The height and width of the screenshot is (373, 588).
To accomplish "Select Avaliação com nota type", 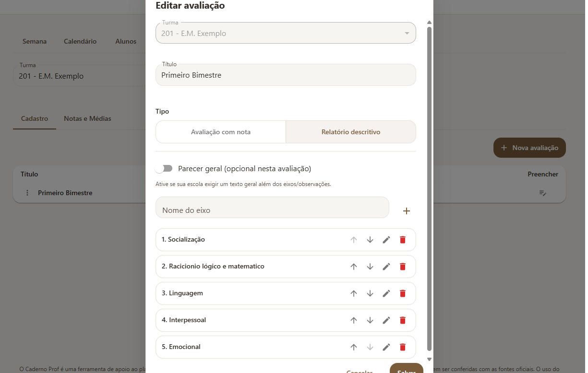I will tap(221, 132).
